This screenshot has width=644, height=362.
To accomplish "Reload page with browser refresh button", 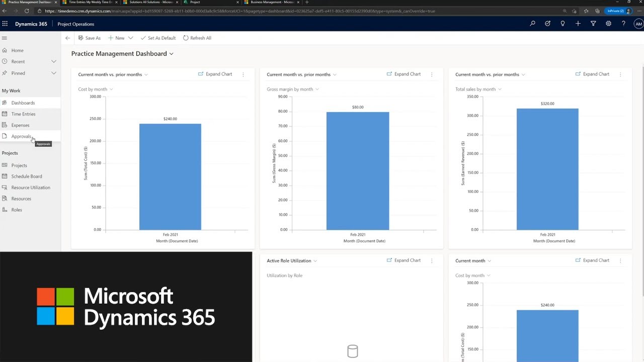I will [27, 11].
